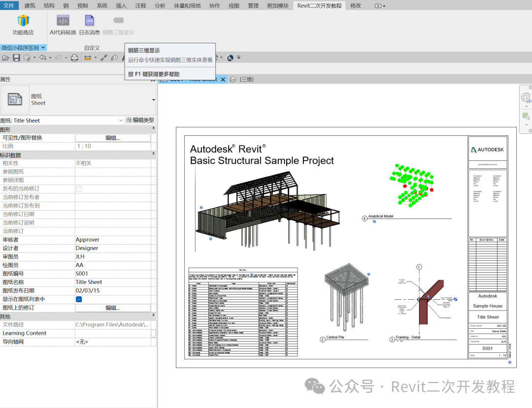This screenshot has height=408, width=532.
Task: Collapse the 标识数据 properties section
Action: click(x=153, y=154)
